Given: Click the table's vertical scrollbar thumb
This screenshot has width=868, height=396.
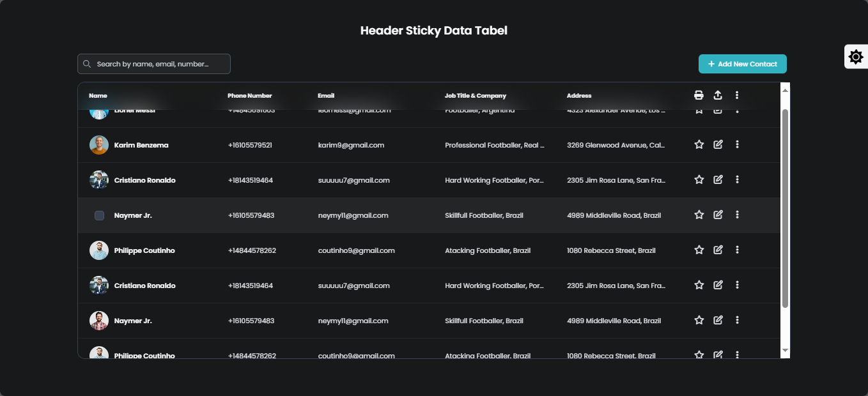Looking at the screenshot, I should pos(785,208).
